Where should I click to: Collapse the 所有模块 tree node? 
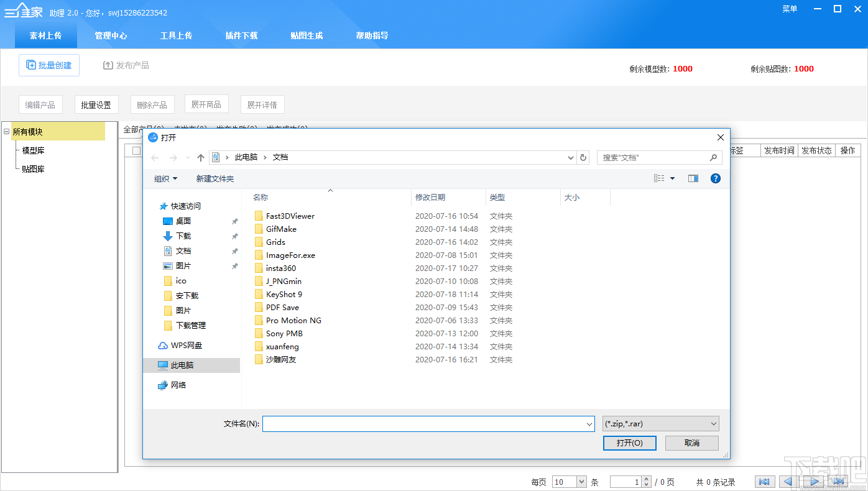point(7,131)
